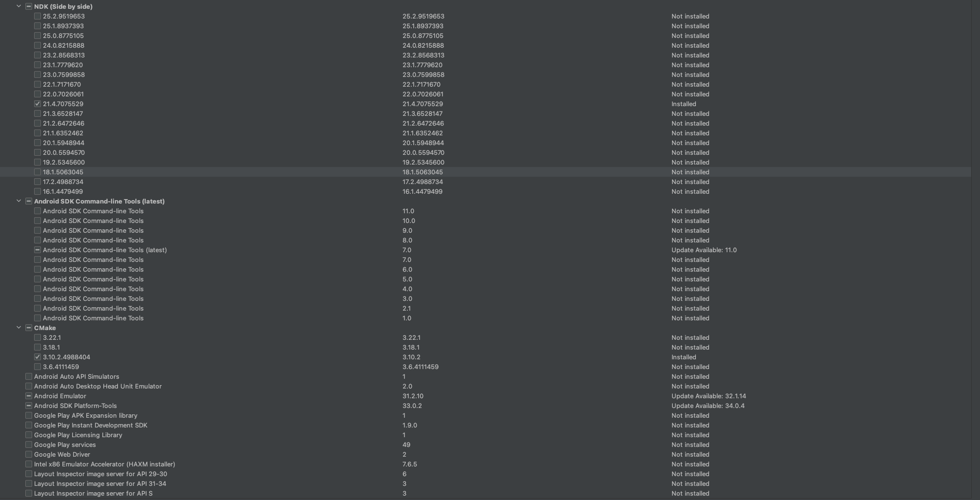This screenshot has width=980, height=500.
Task: Check NDK 21.2.6472646 checkbox
Action: (x=38, y=123)
